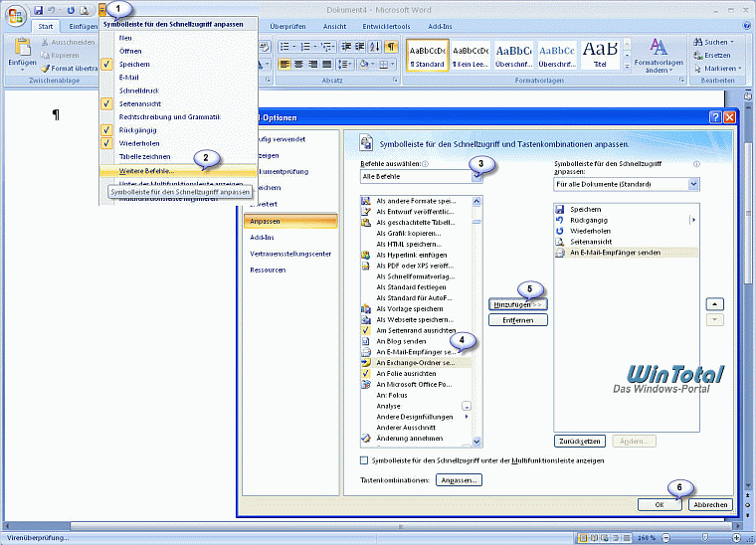Screen dimensions: 756x545
Task: Click the round Office button
Action: tap(16, 16)
